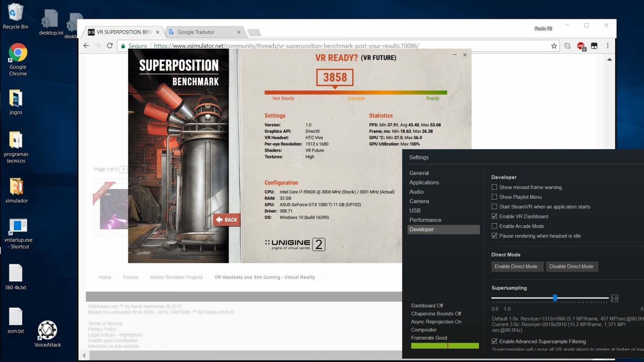Click Home breadcrumb link
This screenshot has width=644, height=362.
(x=105, y=277)
